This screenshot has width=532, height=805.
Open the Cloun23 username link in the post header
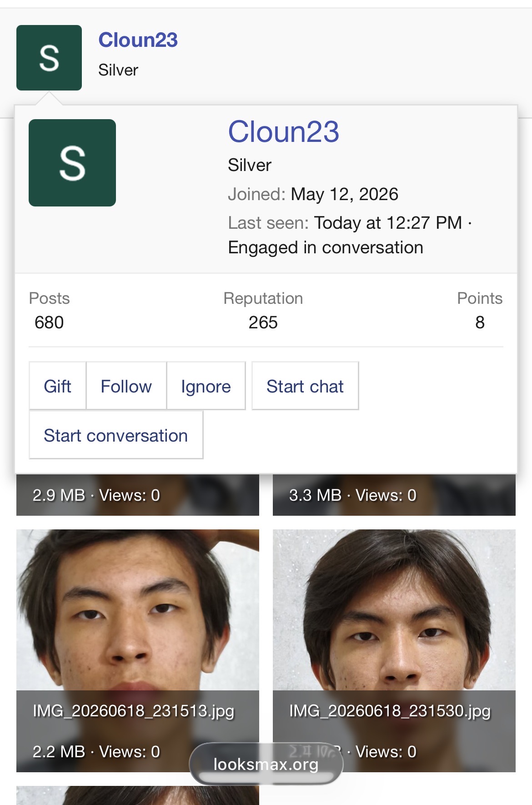coord(138,40)
